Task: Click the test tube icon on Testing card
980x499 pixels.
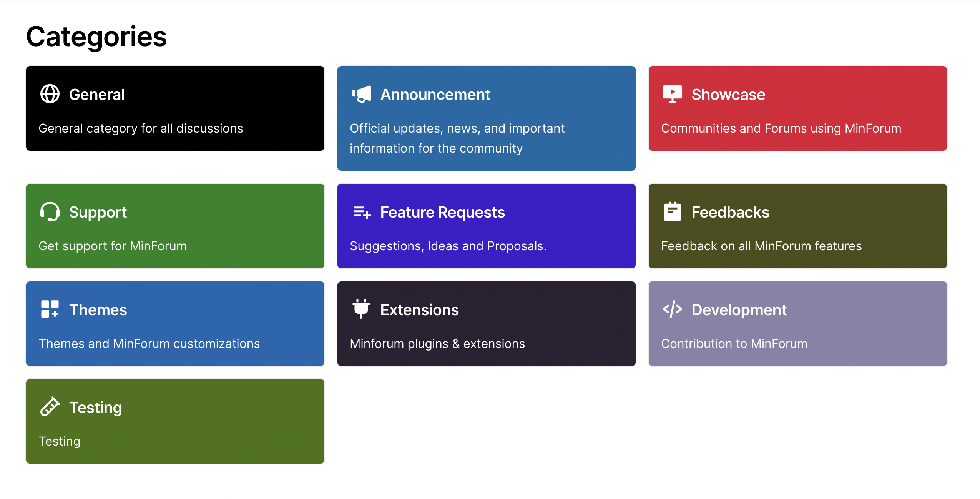Action: coord(50,407)
